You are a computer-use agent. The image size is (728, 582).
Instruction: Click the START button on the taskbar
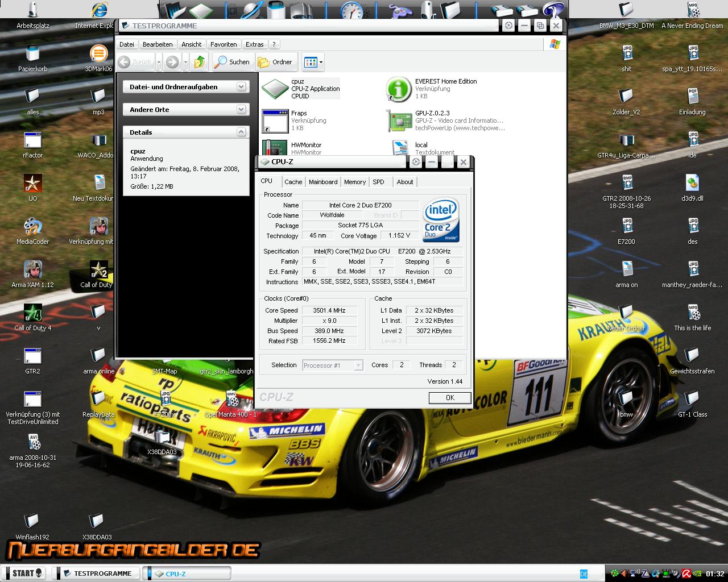(24, 573)
